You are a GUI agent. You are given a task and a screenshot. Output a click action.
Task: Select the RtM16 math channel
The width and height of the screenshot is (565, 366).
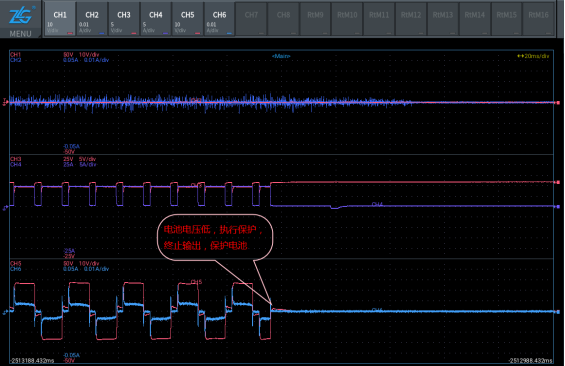(x=538, y=19)
